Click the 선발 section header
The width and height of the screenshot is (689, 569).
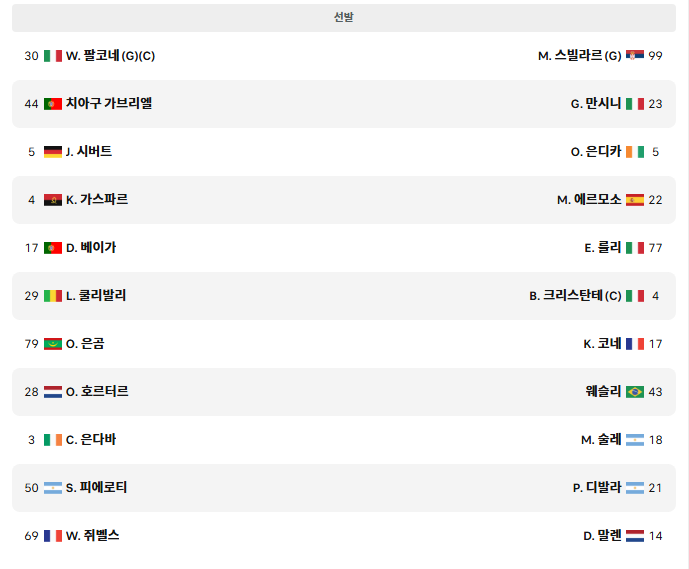pyautogui.click(x=344, y=18)
